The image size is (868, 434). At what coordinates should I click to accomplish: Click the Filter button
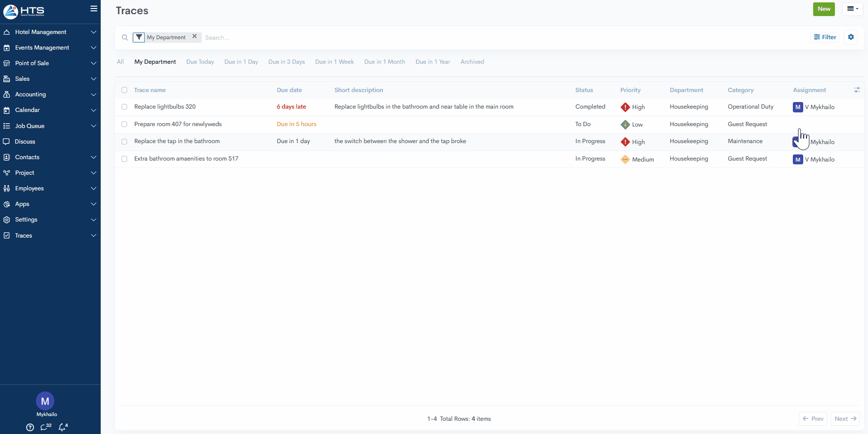click(825, 37)
